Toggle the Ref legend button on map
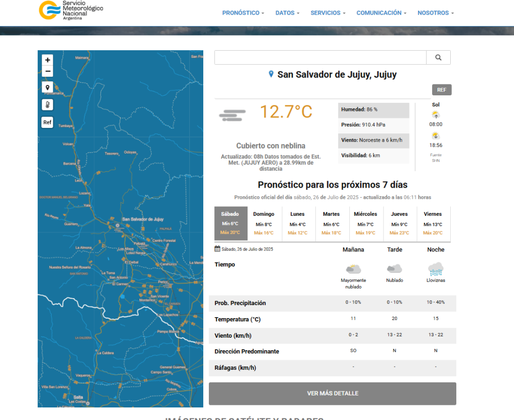Image resolution: width=514 pixels, height=420 pixels. click(47, 122)
